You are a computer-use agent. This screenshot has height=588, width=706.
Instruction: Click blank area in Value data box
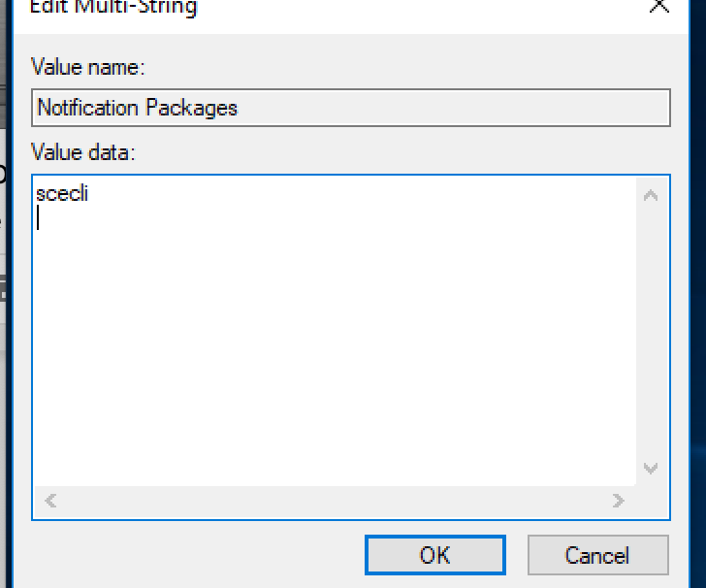pos(330,349)
